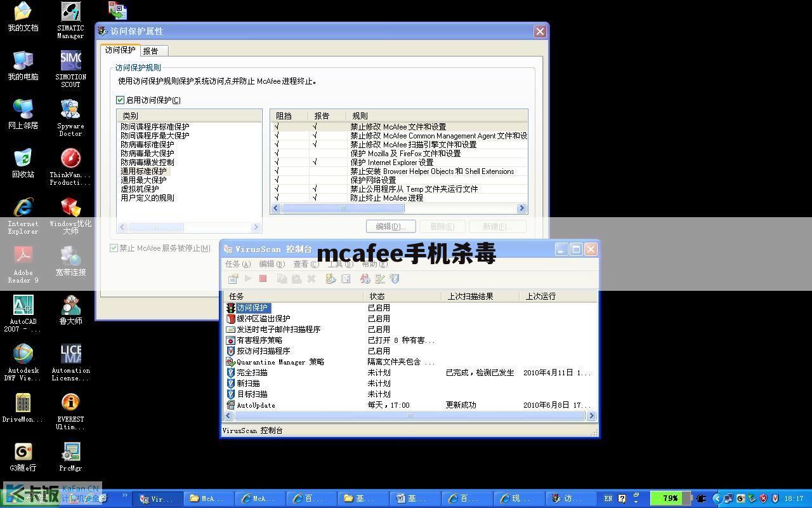Image resolution: width=812 pixels, height=508 pixels.
Task: Click the Copy icon in VirusScan console toolbar
Action: [x=282, y=279]
